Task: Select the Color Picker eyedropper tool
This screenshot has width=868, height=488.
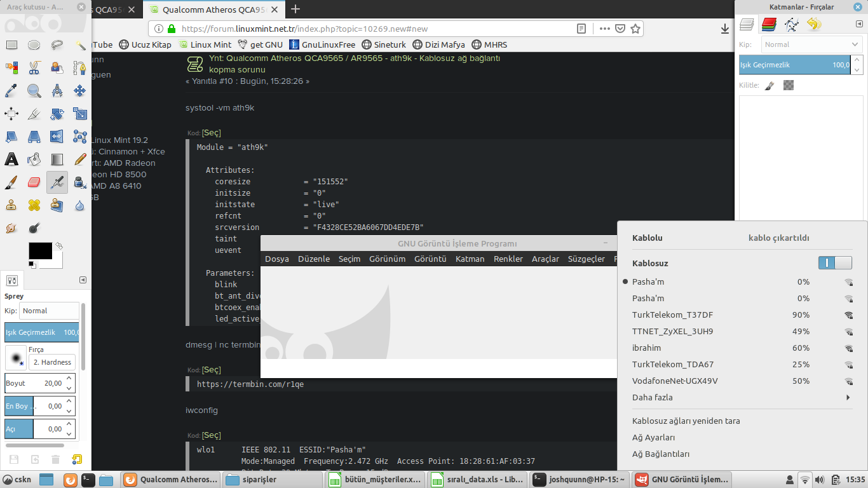Action: pyautogui.click(x=11, y=91)
